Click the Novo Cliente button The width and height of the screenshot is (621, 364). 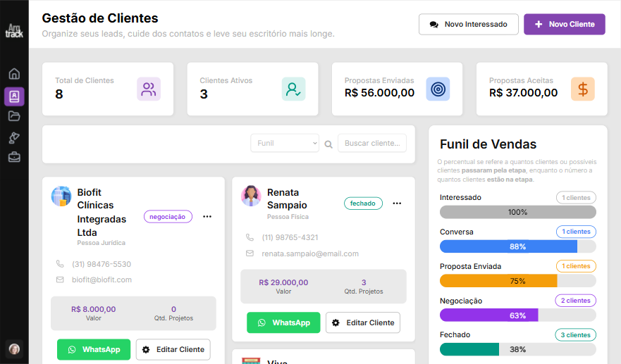(x=564, y=24)
